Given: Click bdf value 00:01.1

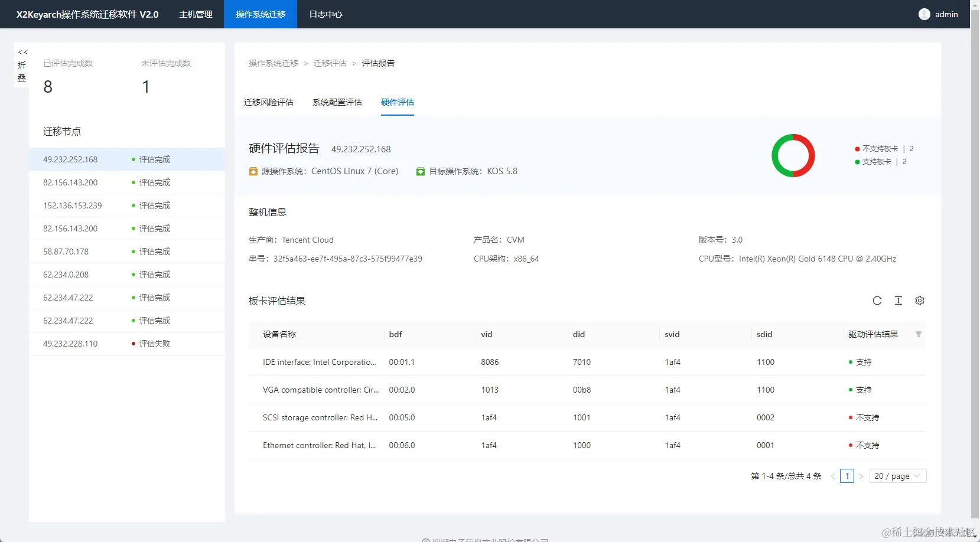Looking at the screenshot, I should point(402,362).
